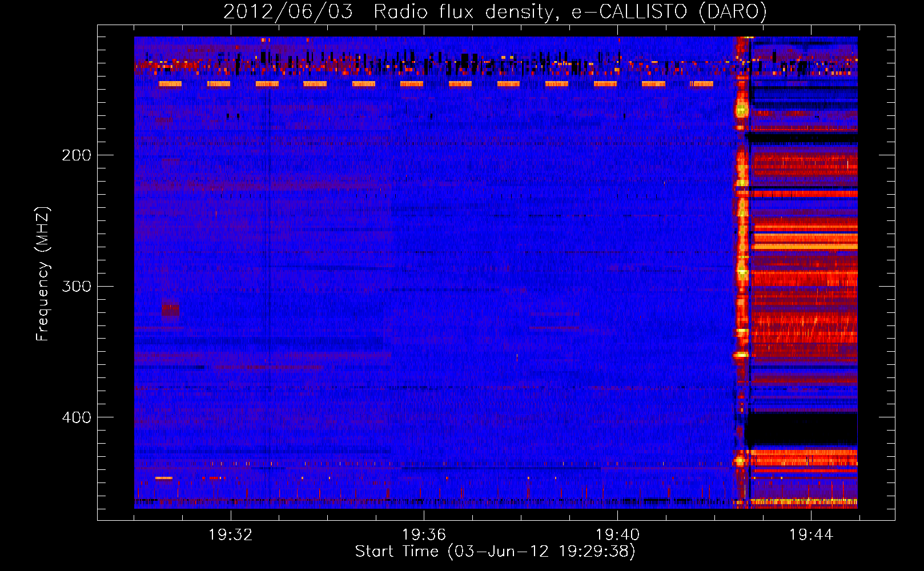
Task: Click the 400 frequency tick label
Action: 77,417
